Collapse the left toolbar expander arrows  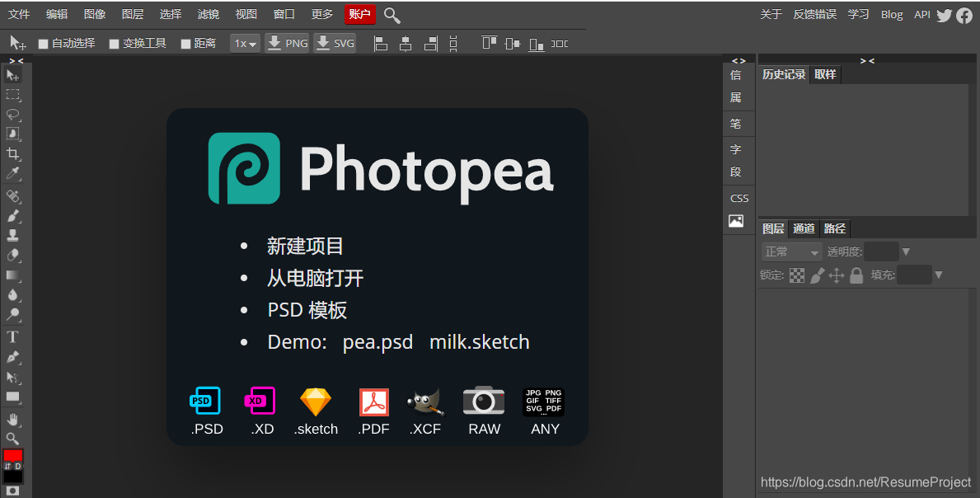pos(16,61)
